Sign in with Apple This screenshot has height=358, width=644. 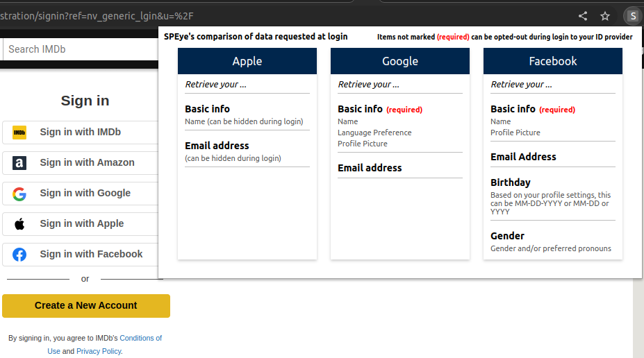click(81, 224)
